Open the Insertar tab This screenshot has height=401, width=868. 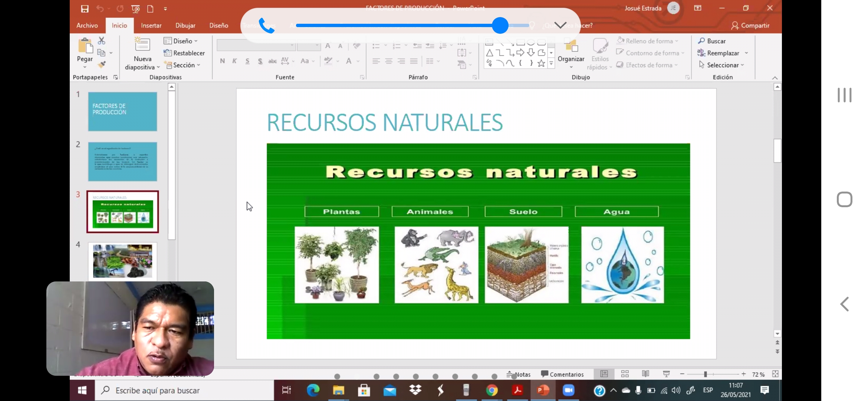(151, 25)
